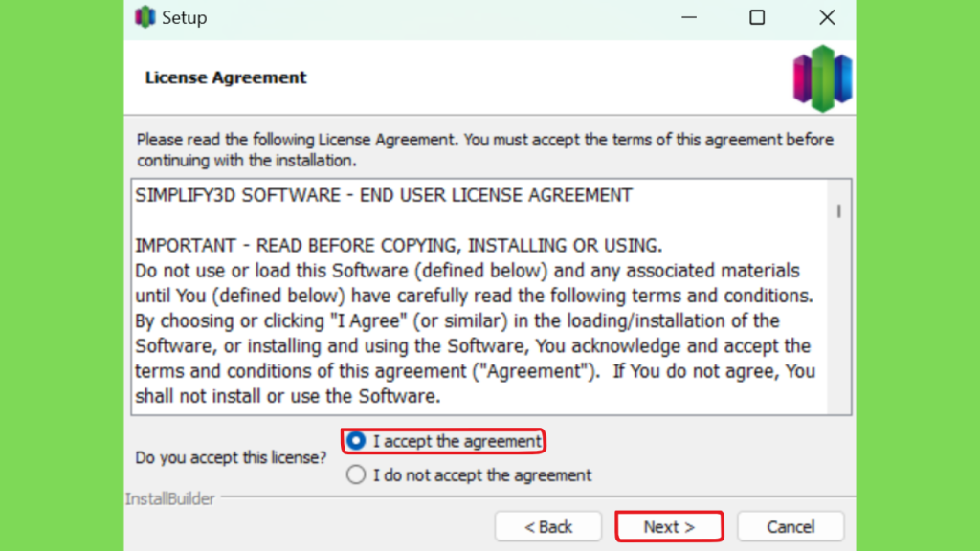Viewport: 980px width, 551px height.
Task: Continue installation with the Next button
Action: [x=669, y=527]
